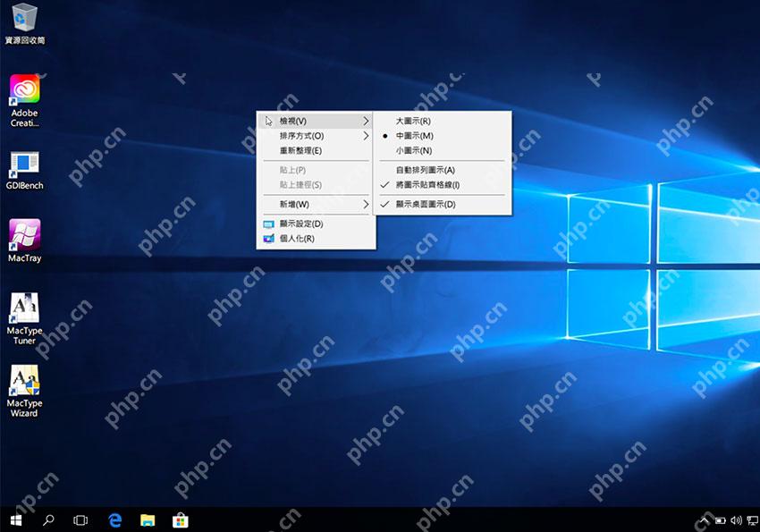Click 排序方式(O) menu entry label
The width and height of the screenshot is (760, 532).
(x=301, y=136)
